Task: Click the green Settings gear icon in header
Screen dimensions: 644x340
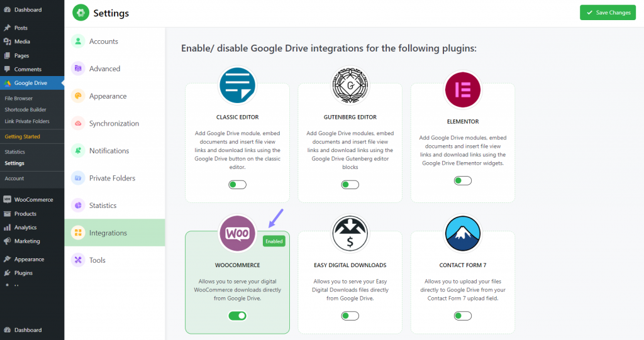Action: [81, 13]
